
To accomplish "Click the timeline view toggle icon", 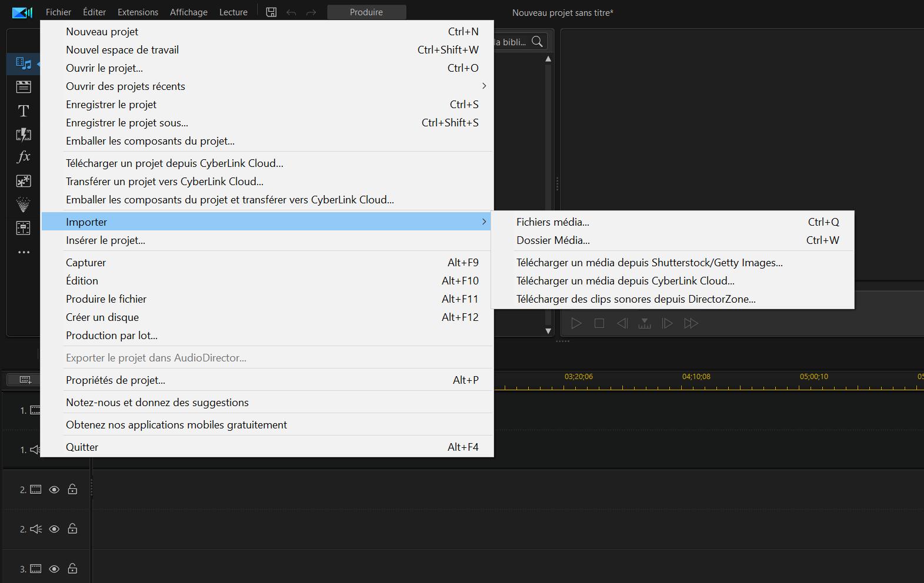I will tap(25, 380).
